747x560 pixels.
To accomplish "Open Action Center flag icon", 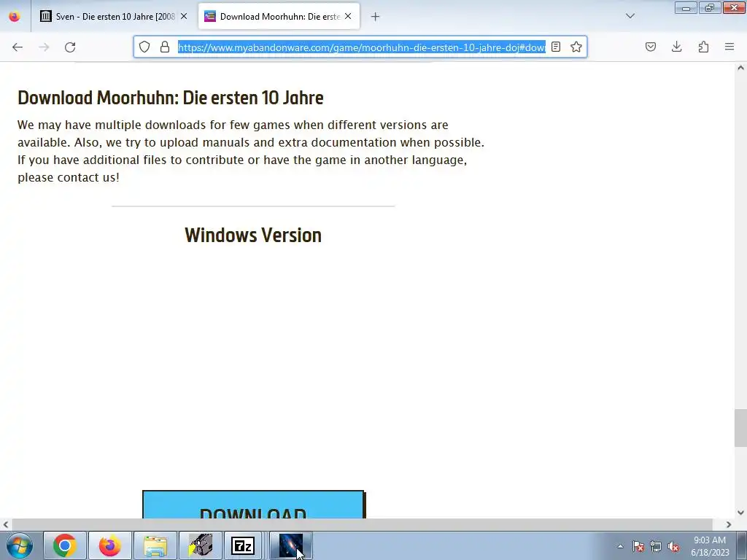I will pos(638,546).
